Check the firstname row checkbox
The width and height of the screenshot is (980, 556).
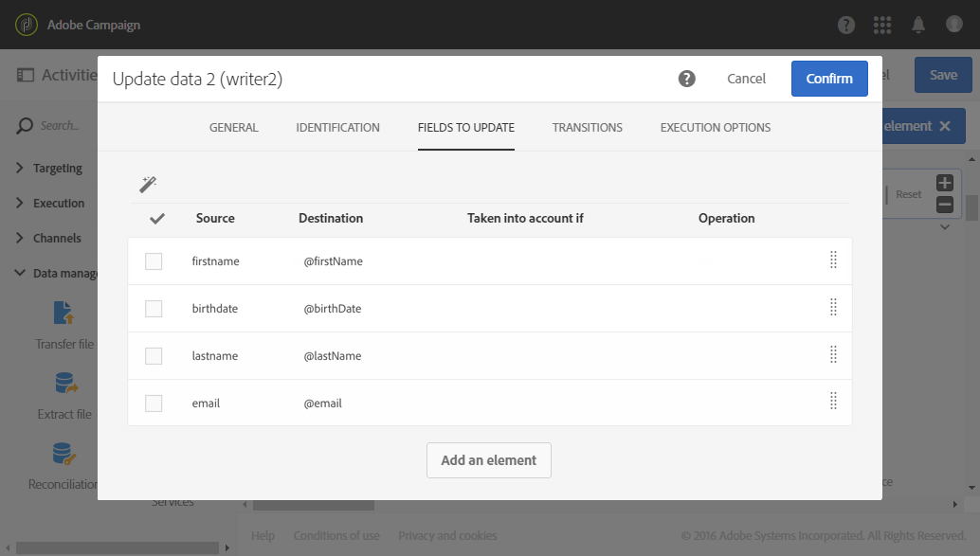click(x=154, y=261)
